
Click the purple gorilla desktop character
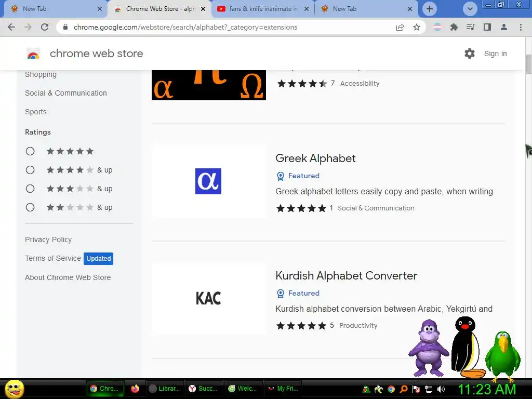click(428, 348)
